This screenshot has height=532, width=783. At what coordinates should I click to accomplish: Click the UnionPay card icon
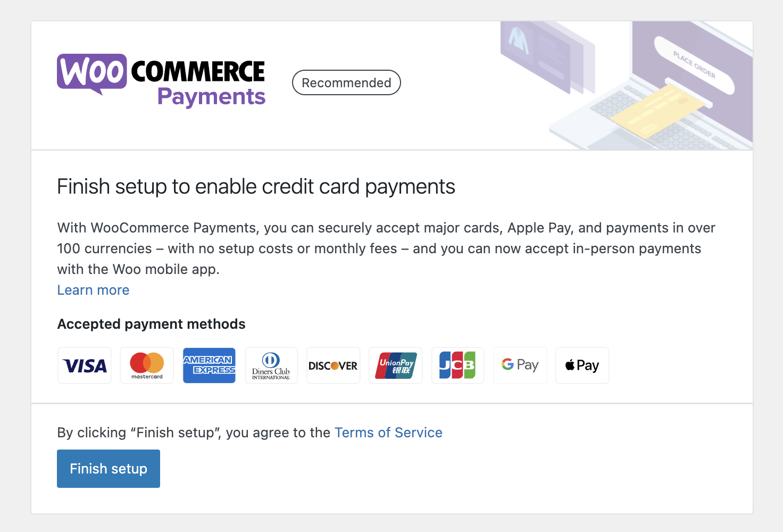coord(396,365)
